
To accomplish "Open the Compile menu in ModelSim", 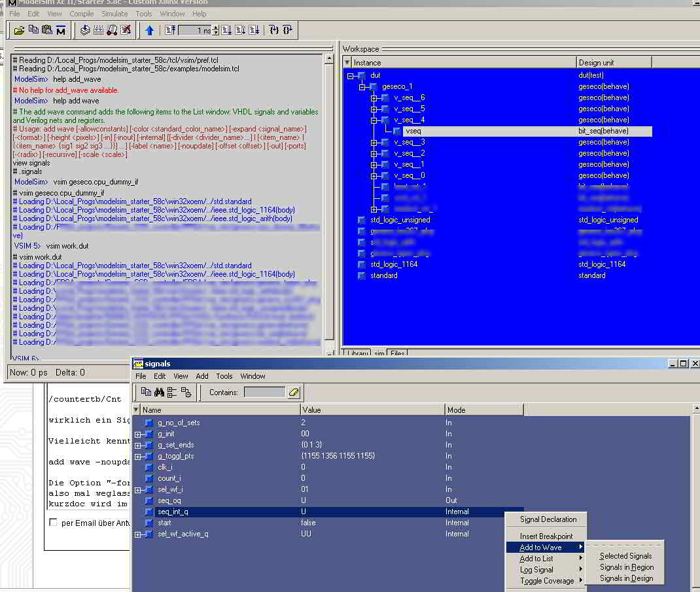I will pyautogui.click(x=82, y=14).
